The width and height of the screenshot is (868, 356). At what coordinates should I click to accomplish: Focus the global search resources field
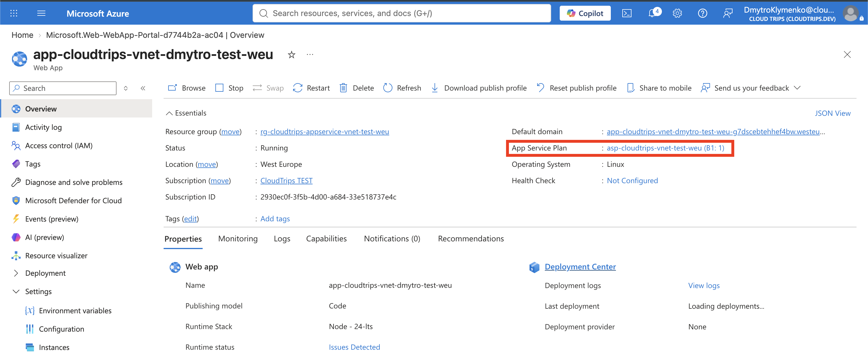tap(402, 13)
